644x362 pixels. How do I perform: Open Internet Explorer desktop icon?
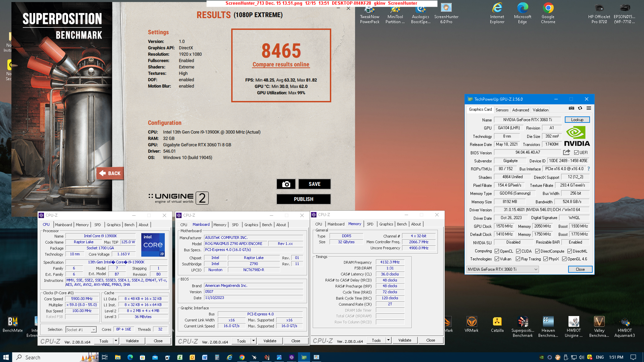pos(497,13)
